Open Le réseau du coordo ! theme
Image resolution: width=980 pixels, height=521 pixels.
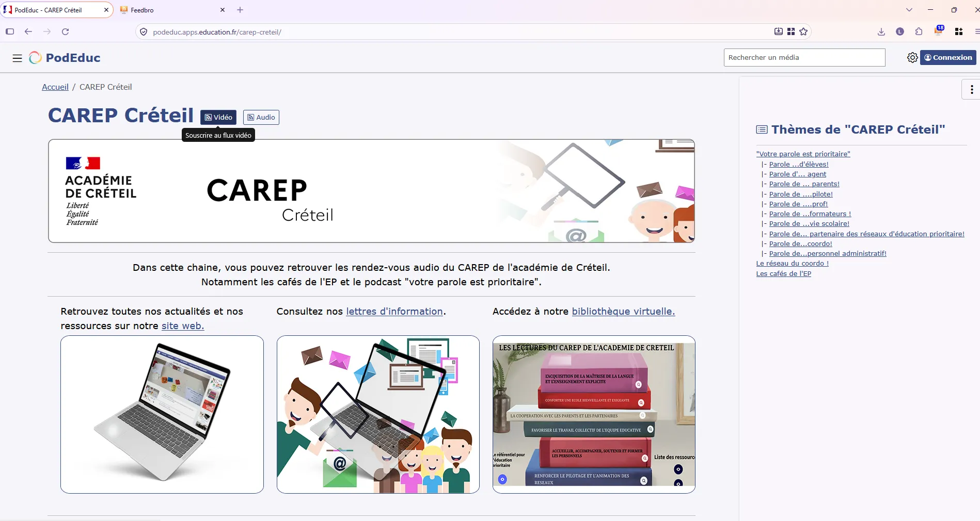(792, 264)
